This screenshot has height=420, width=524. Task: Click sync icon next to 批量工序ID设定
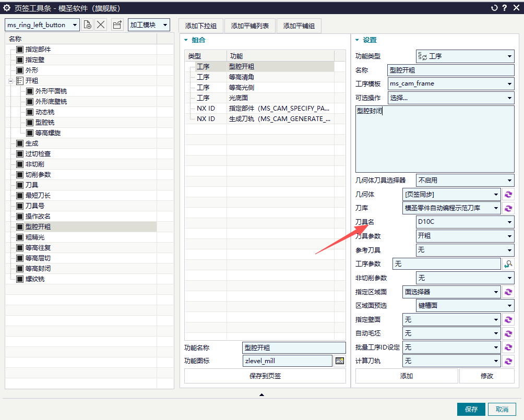click(x=508, y=347)
